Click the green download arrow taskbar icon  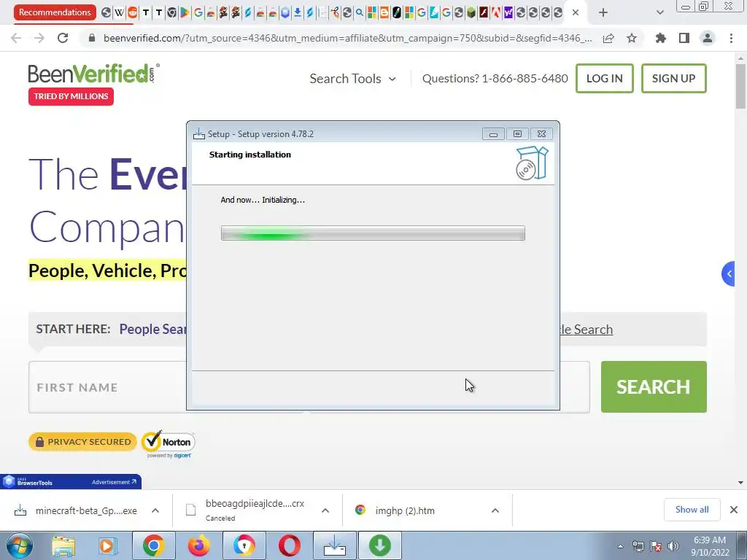tap(379, 545)
